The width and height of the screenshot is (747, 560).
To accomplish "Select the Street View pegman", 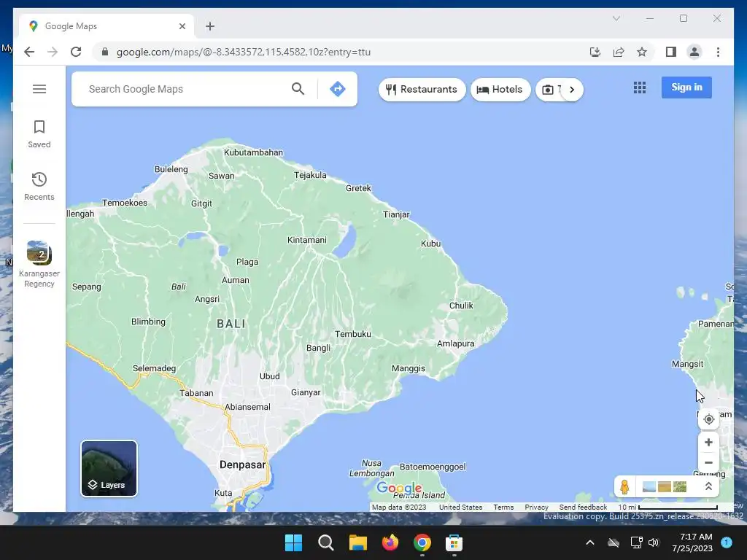I will pos(624,486).
